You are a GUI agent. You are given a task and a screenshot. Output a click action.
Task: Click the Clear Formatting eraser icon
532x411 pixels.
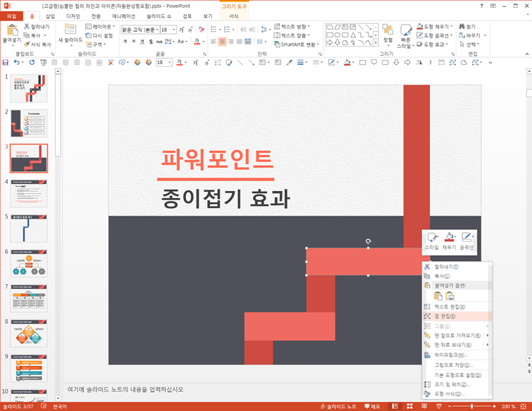(202, 30)
